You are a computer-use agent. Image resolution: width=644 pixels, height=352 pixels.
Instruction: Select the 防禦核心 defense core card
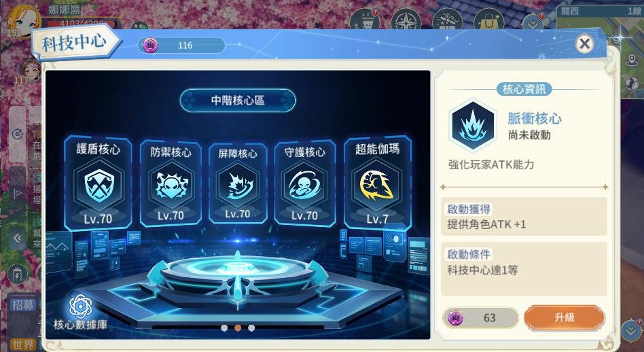pos(171,183)
